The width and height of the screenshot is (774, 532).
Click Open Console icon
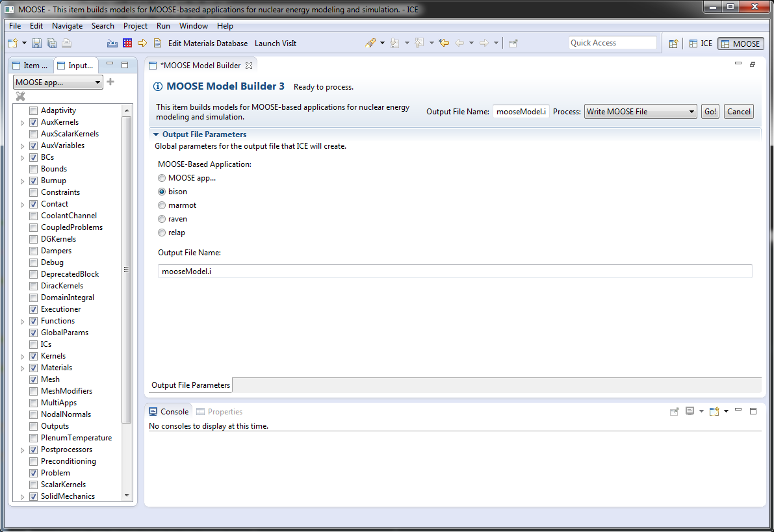coord(714,412)
